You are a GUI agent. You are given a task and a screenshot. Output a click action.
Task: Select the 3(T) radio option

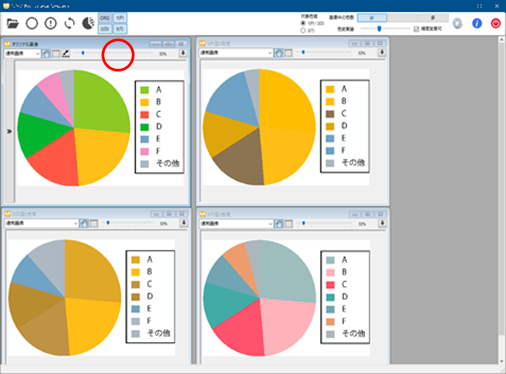(x=303, y=30)
